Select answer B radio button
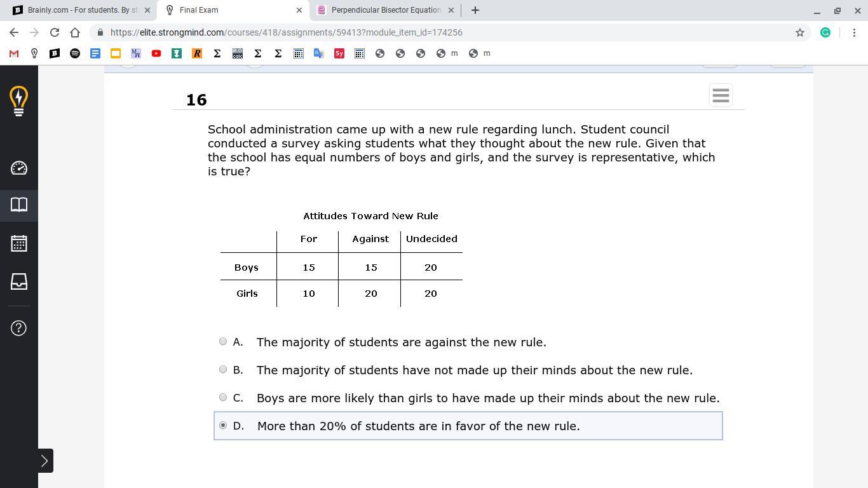The image size is (868, 488). click(223, 370)
